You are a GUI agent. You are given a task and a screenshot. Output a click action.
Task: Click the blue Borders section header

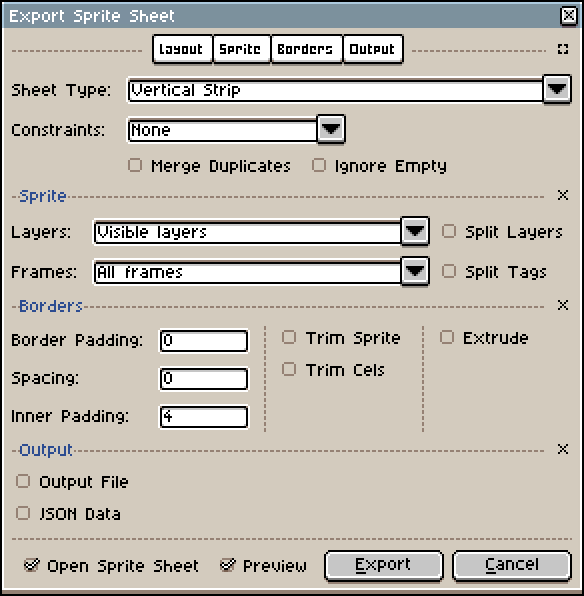click(51, 306)
